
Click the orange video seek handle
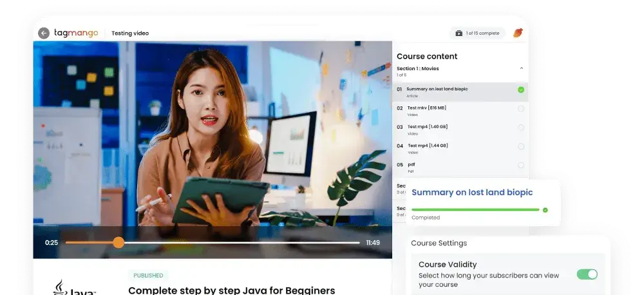click(118, 242)
